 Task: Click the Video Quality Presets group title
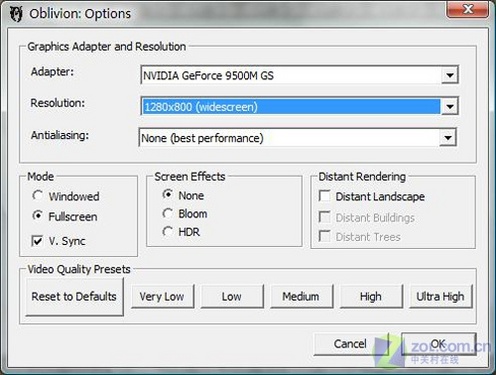[x=79, y=269]
